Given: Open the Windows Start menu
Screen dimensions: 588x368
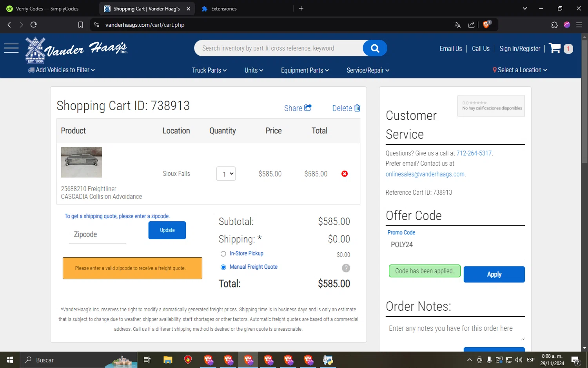Looking at the screenshot, I should point(10,360).
